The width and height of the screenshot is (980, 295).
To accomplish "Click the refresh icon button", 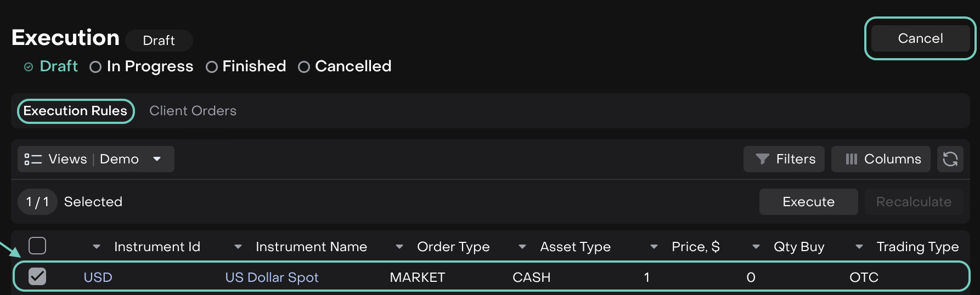I will [950, 159].
